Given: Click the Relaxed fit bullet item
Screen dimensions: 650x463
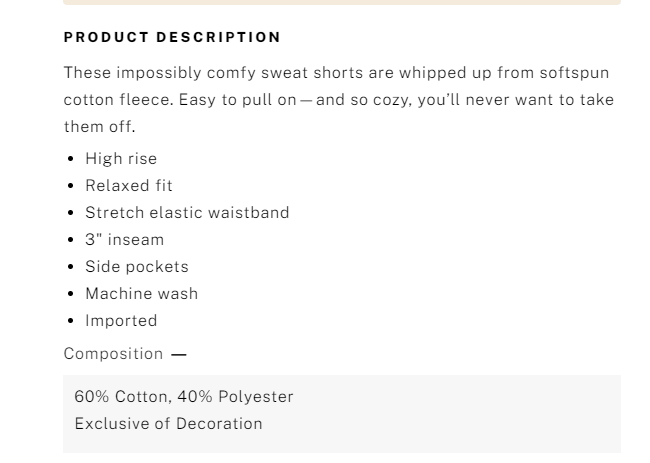Looking at the screenshot, I should click(x=129, y=186).
